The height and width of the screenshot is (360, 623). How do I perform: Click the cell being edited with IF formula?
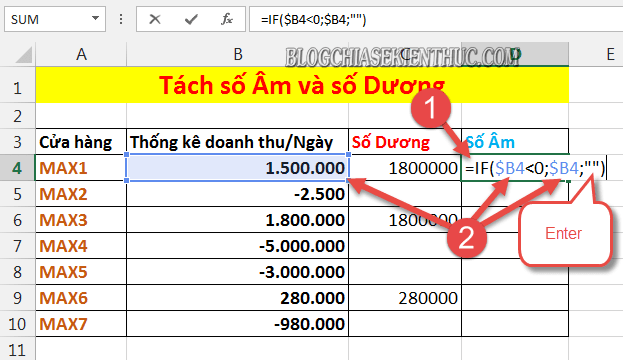coord(515,168)
